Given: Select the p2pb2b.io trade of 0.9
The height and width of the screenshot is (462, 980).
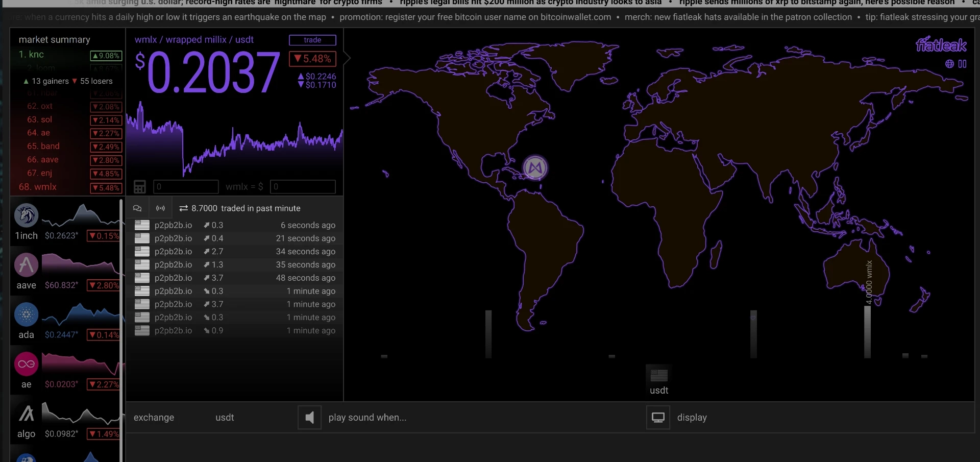Looking at the screenshot, I should click(x=235, y=331).
